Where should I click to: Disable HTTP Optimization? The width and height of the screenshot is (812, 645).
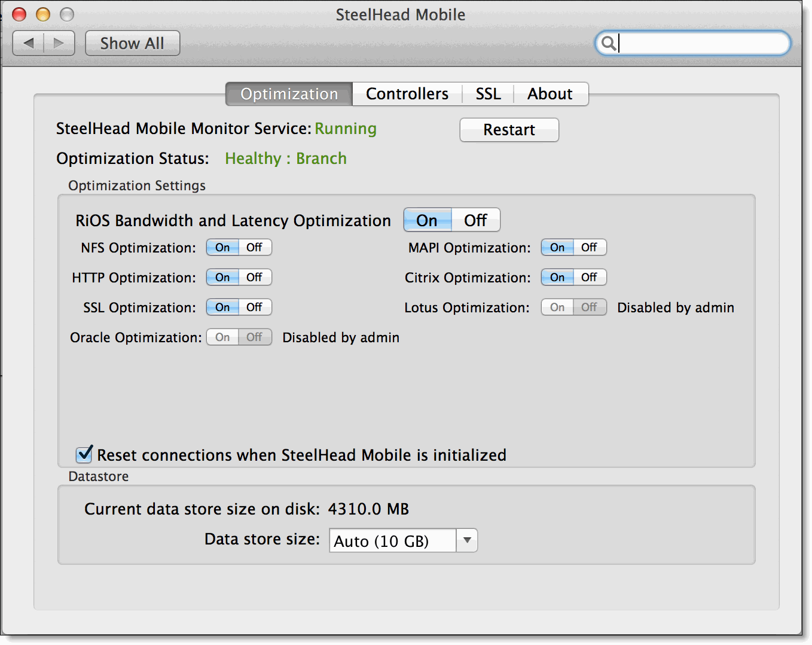tap(255, 277)
